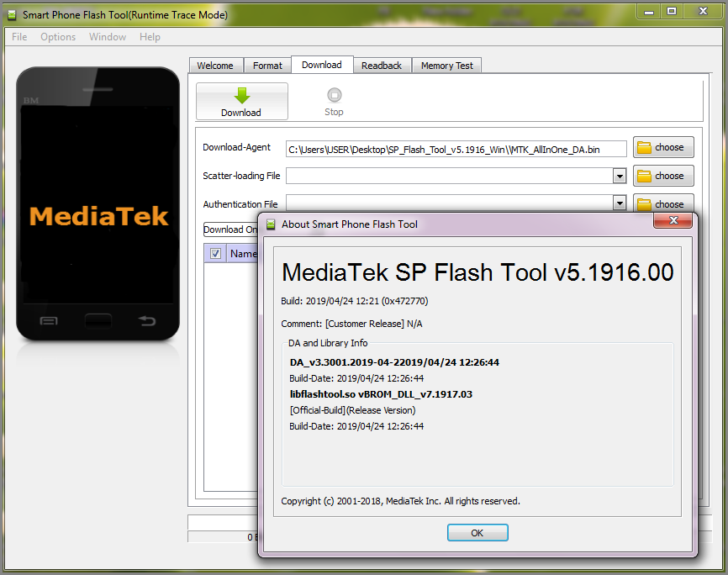The width and height of the screenshot is (728, 575).
Task: Click the Download-Agent path field
Action: coord(456,149)
